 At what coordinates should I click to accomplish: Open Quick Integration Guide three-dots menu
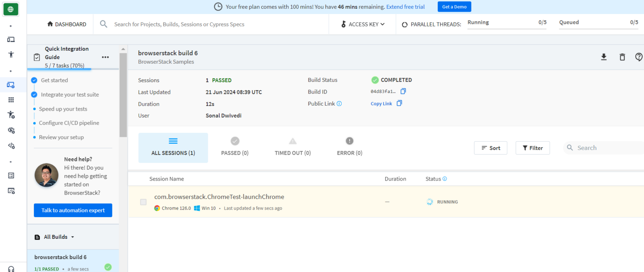point(105,57)
